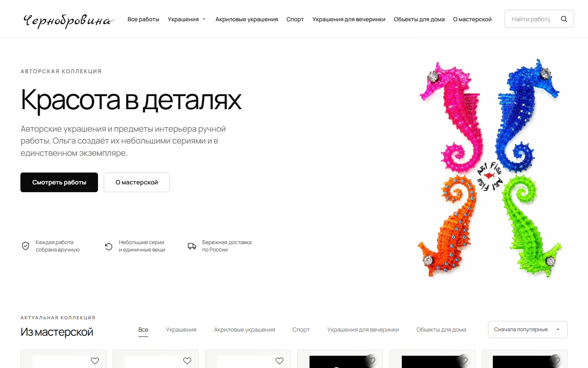Screen dimensions: 588x368
Task: Open 'Украшения для вечеринки' in top navigation
Action: tap(349, 19)
